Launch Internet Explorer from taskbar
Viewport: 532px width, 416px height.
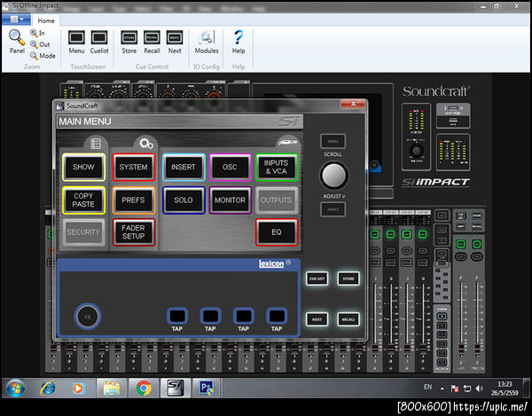pyautogui.click(x=48, y=388)
